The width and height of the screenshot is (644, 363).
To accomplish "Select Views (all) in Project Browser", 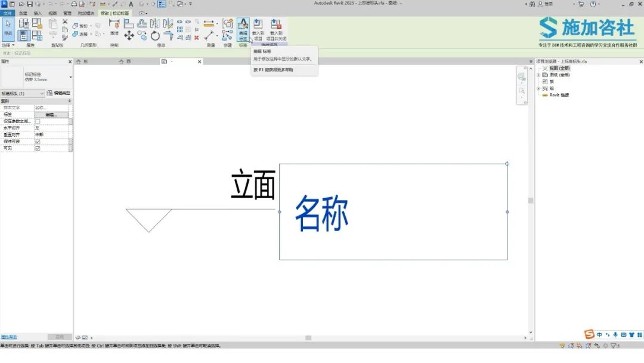I will (x=559, y=68).
